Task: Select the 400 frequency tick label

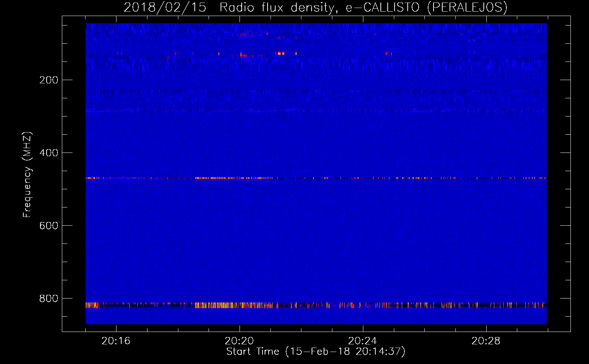Action: point(49,153)
